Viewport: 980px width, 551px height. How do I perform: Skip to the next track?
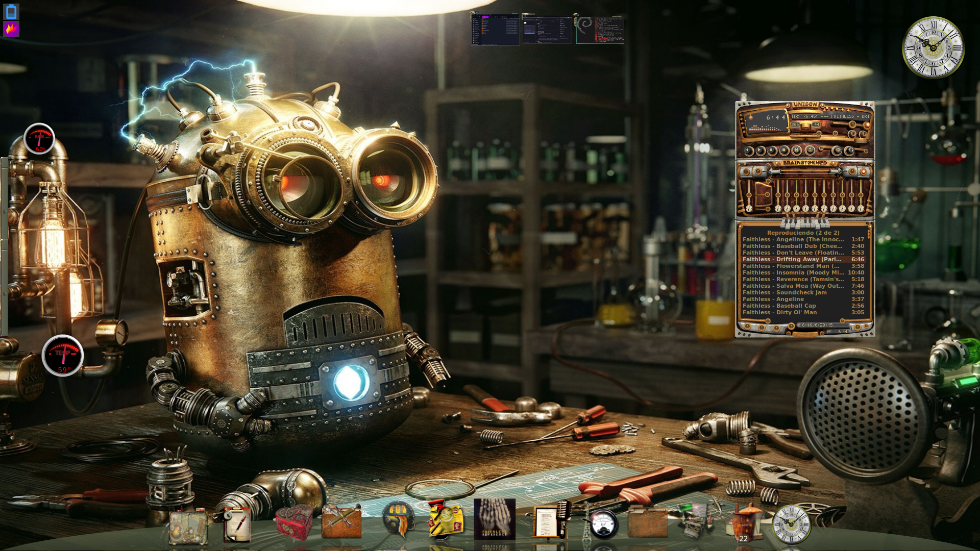click(797, 149)
